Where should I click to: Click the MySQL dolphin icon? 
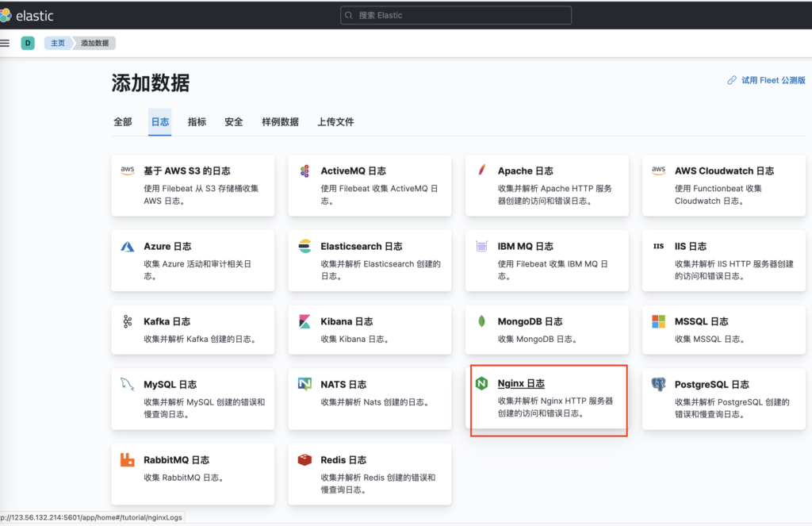(x=128, y=384)
